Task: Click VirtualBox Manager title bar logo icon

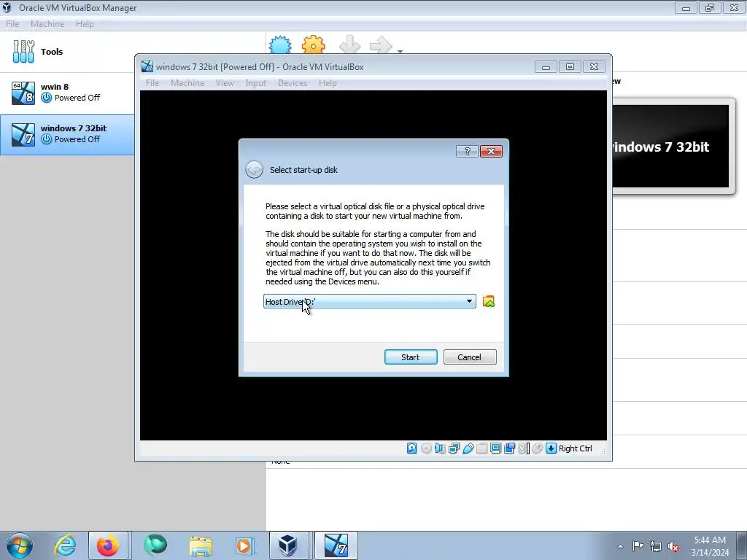Action: 7,7
